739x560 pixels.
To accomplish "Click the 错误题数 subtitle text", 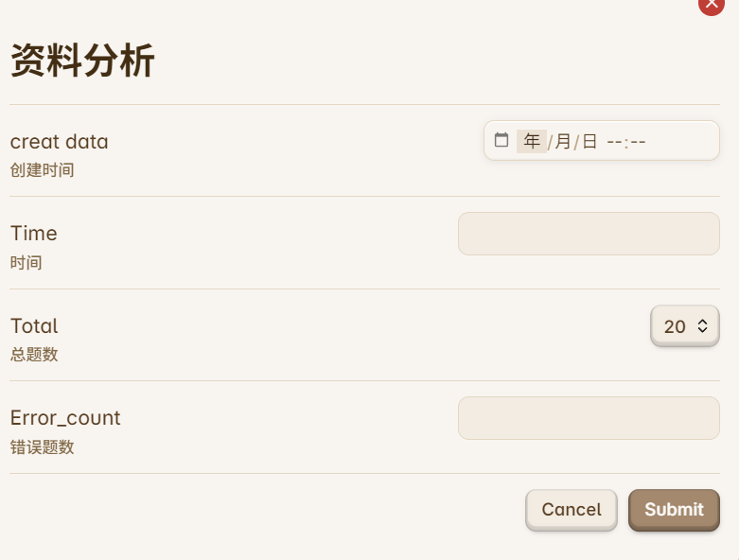I will click(42, 447).
